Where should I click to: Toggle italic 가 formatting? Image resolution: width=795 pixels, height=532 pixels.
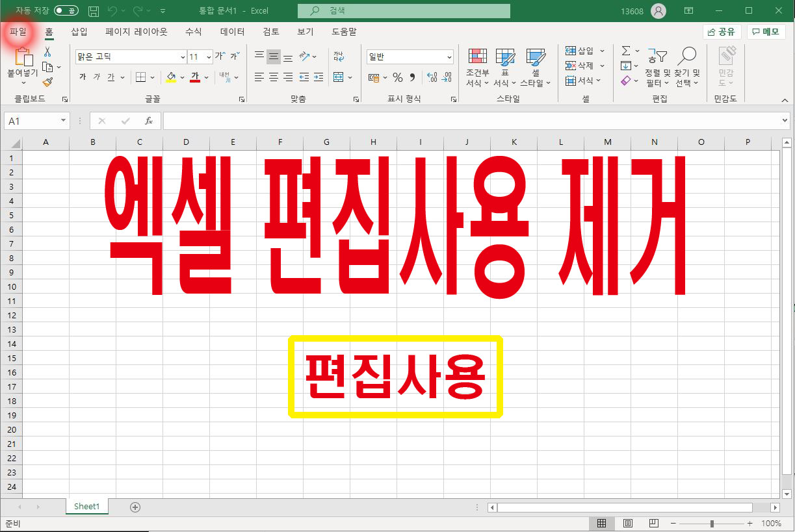tap(97, 77)
